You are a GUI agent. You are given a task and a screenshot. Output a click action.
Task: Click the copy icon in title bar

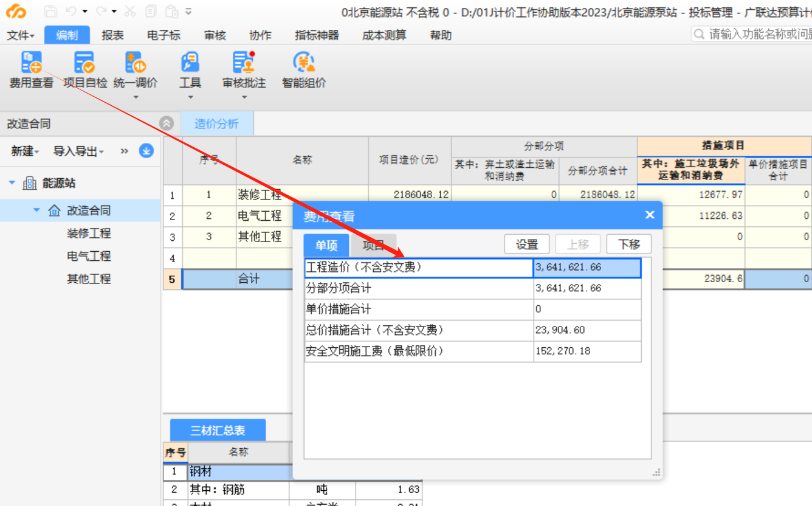coord(151,11)
